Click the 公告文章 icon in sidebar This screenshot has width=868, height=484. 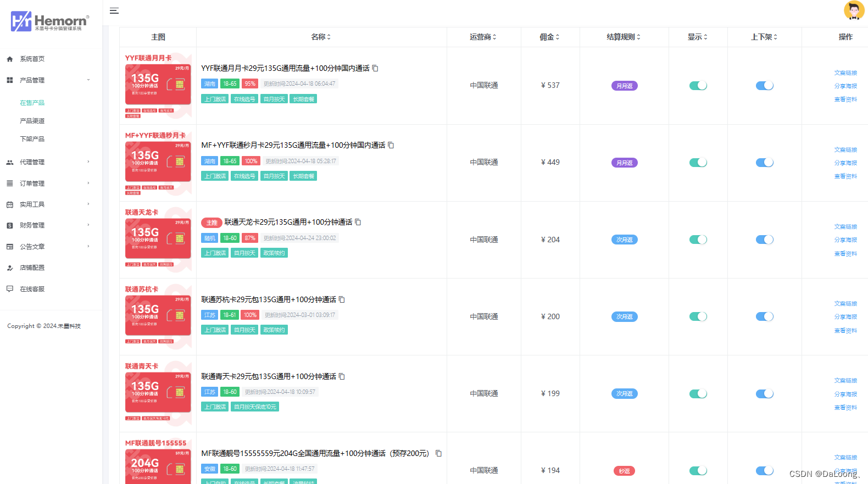[9, 247]
